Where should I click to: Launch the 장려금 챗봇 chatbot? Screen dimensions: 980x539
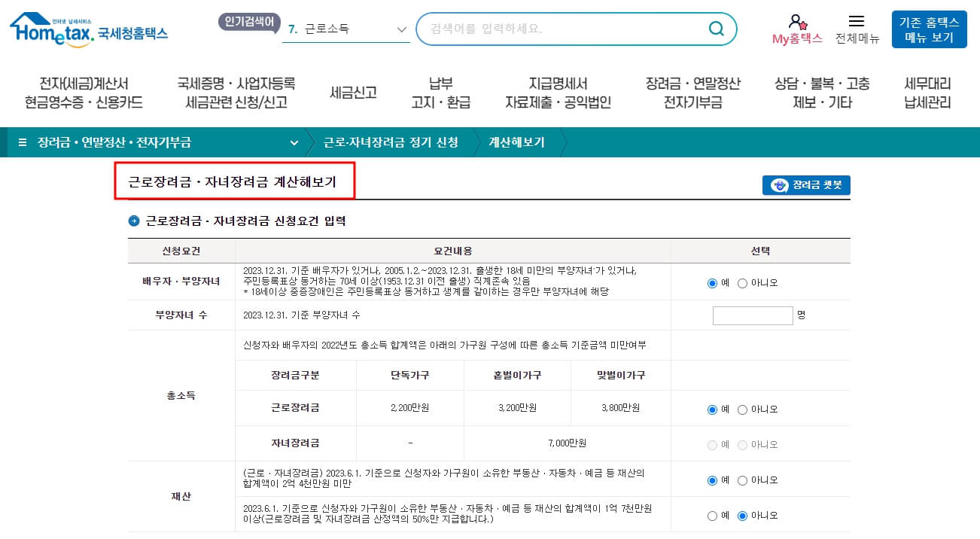coord(805,184)
